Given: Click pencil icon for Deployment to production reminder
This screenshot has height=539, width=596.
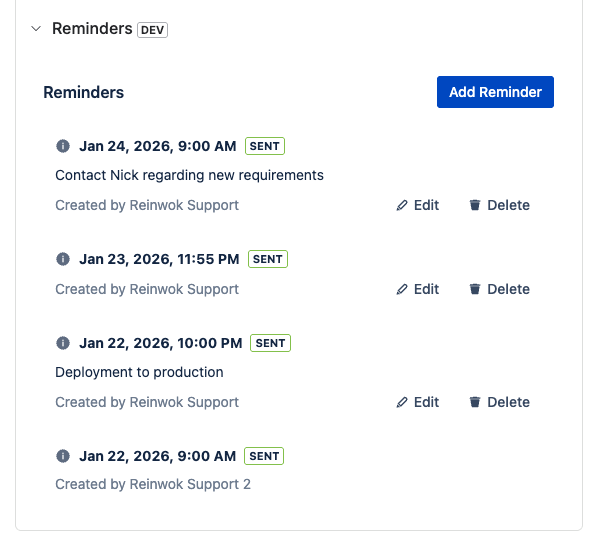Looking at the screenshot, I should pos(402,402).
